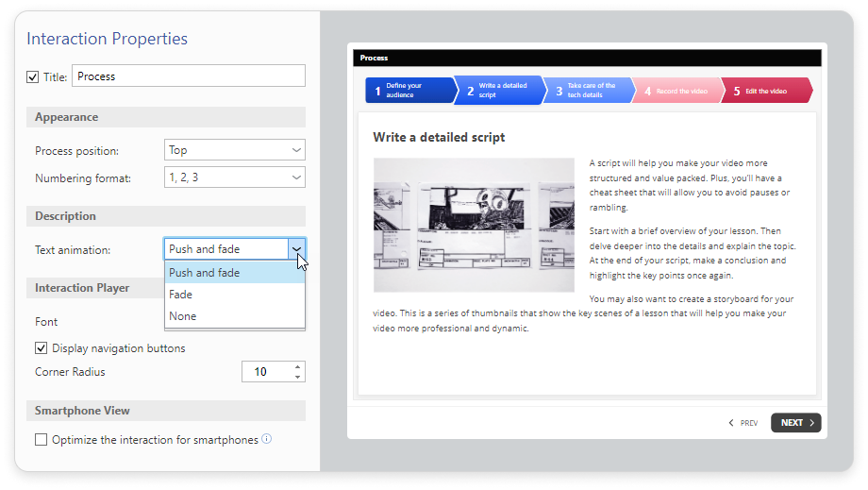Decrease the Corner Radius with down arrow
The height and width of the screenshot is (490, 868).
[x=297, y=377]
